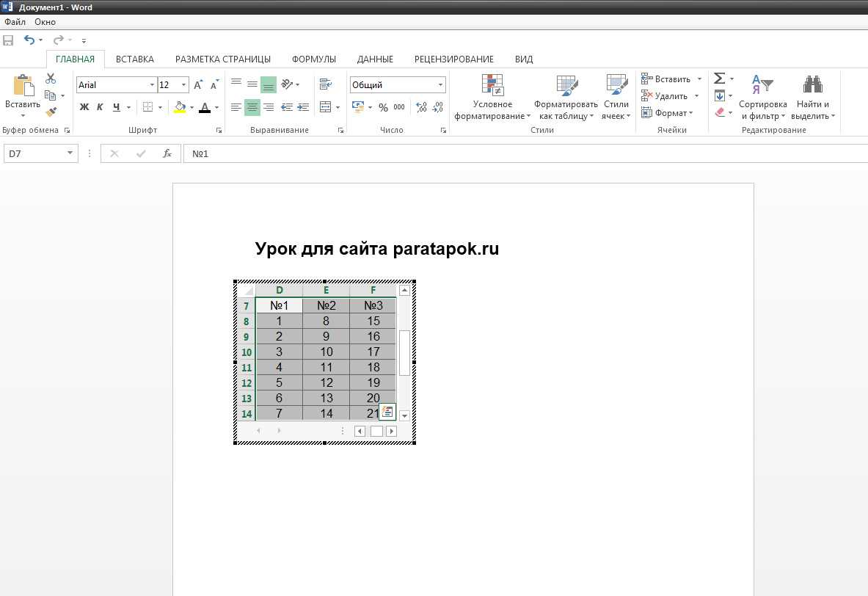
Task: Click the Decrease Indent icon
Action: pyautogui.click(x=287, y=107)
